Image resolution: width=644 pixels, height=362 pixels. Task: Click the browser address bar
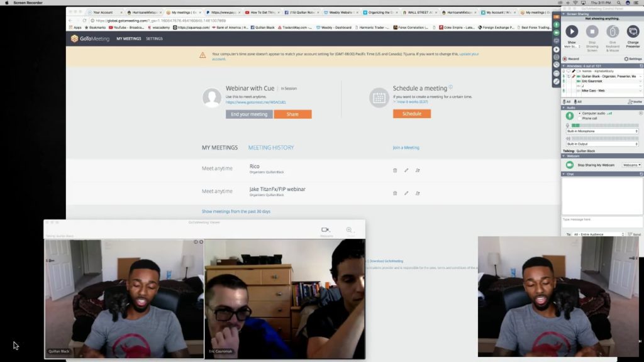click(320, 21)
